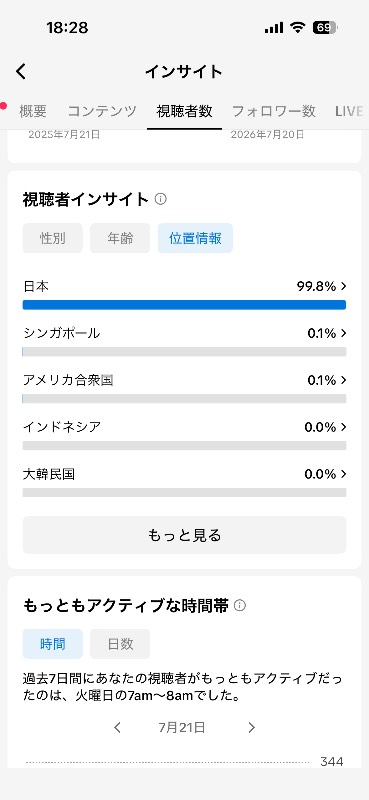Tap the cellular signal bars icon

[x=274, y=28]
